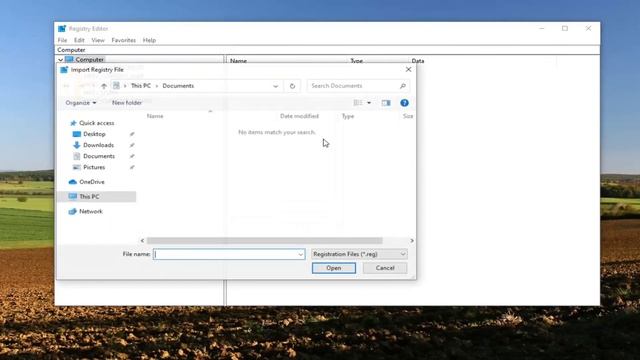640x360 pixels.
Task: Open the File menu in Registry Editor
Action: coord(62,40)
